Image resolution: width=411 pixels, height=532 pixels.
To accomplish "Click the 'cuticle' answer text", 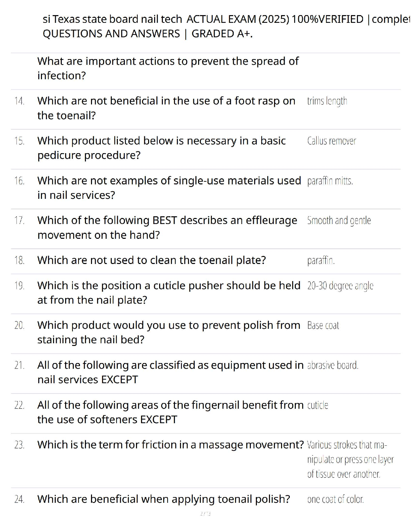I will coord(318,405).
